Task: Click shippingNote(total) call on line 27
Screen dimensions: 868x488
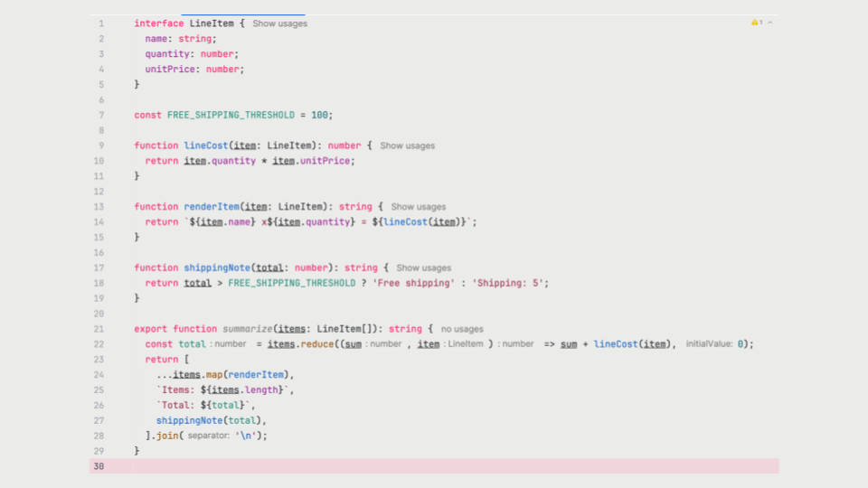Action: (208, 420)
